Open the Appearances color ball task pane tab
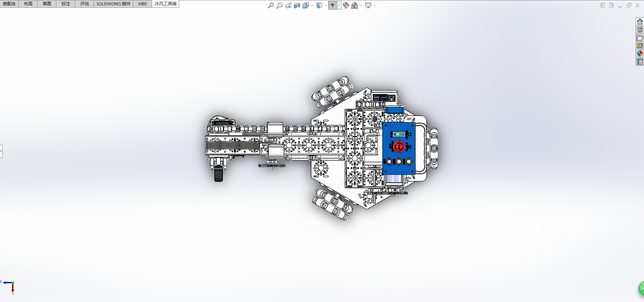 pyautogui.click(x=640, y=54)
